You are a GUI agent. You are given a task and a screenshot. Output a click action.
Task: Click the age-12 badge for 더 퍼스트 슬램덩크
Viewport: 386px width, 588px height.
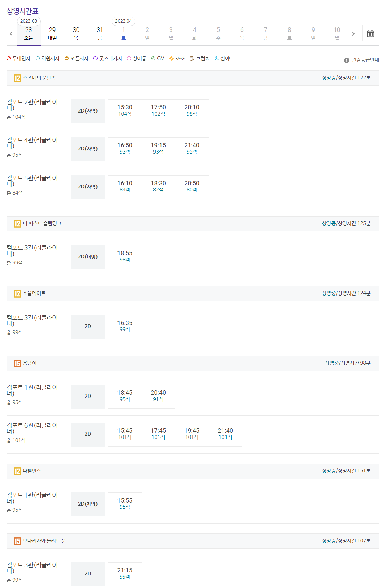click(x=17, y=224)
